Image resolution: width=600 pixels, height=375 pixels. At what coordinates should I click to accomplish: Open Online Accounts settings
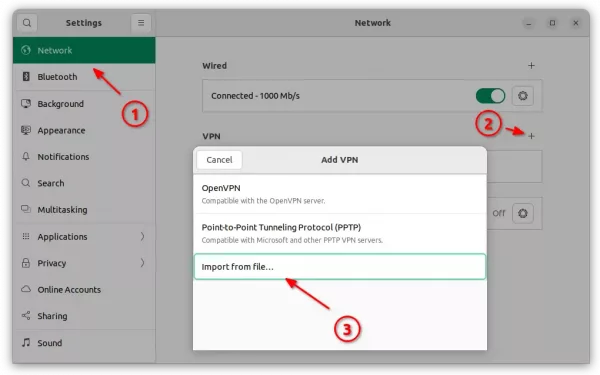(84, 289)
